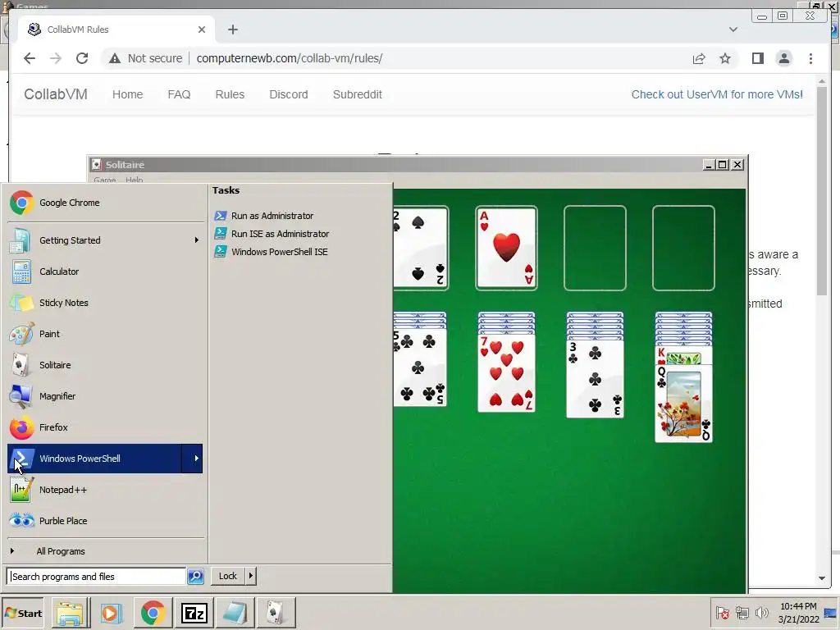Click the taskbar clock showing 10:44 PM
Image resolution: width=840 pixels, height=630 pixels.
point(798,613)
